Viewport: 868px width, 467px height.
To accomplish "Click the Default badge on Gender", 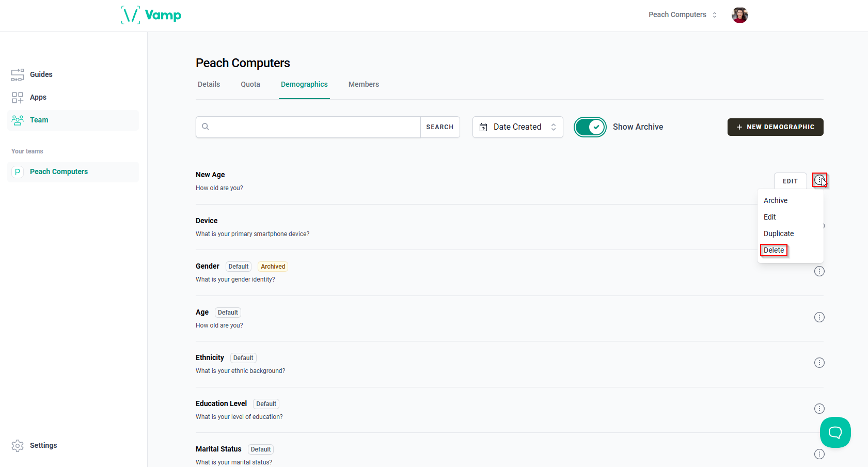I will (239, 267).
